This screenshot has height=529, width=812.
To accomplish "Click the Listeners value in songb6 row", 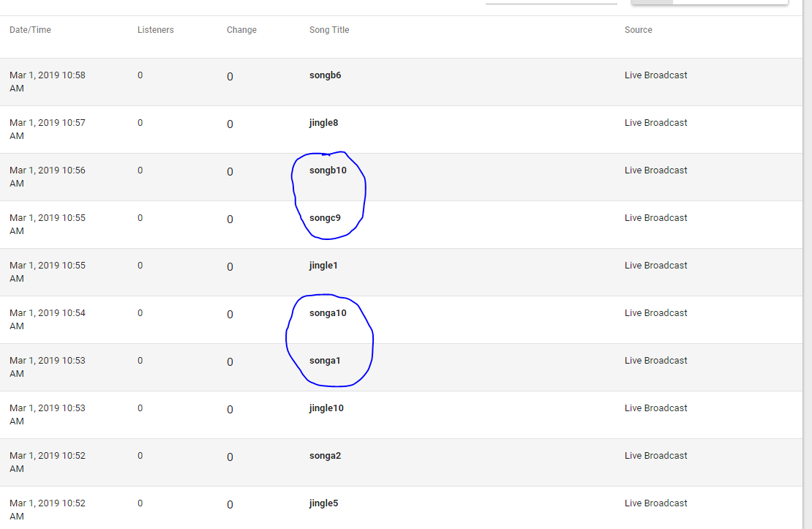I will [140, 75].
